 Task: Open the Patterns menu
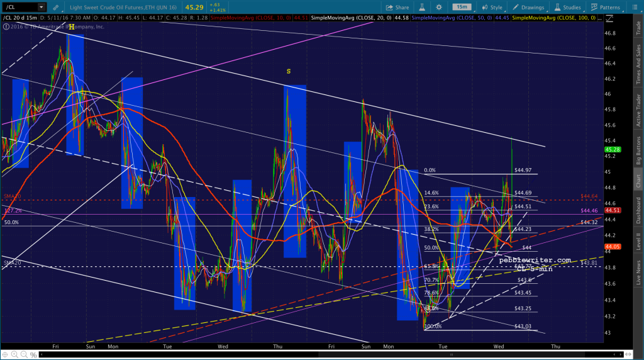coord(606,8)
